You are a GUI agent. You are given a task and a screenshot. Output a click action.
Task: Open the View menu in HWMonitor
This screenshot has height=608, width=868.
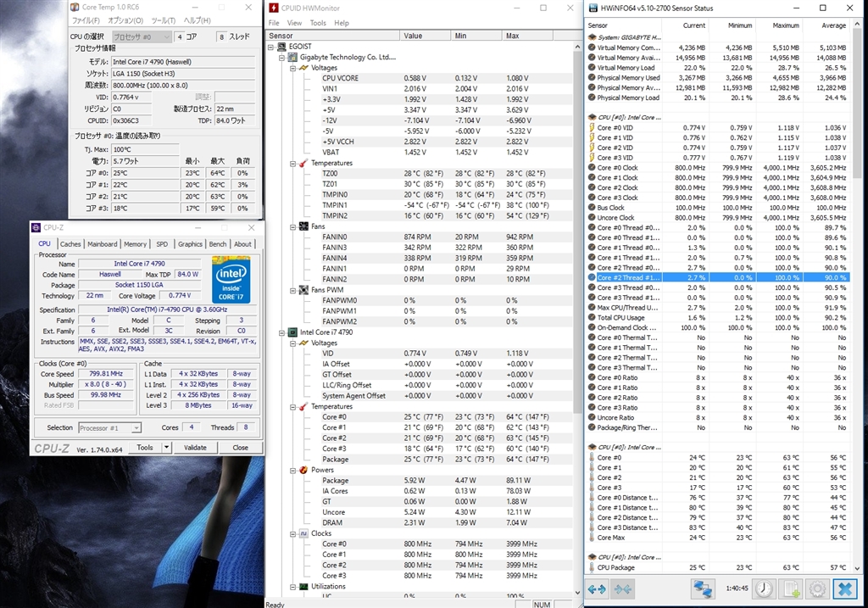[x=294, y=23]
